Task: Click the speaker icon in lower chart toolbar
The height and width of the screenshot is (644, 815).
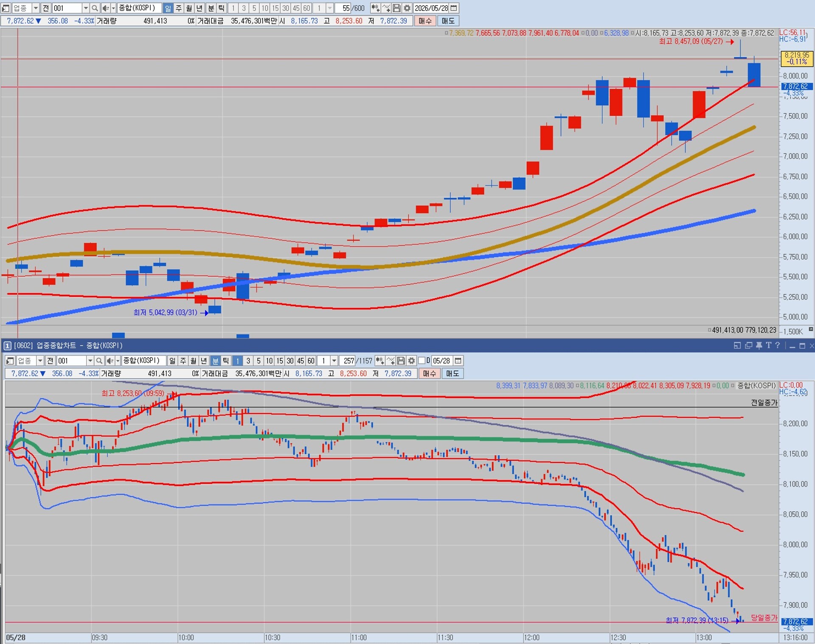Action: tap(110, 361)
